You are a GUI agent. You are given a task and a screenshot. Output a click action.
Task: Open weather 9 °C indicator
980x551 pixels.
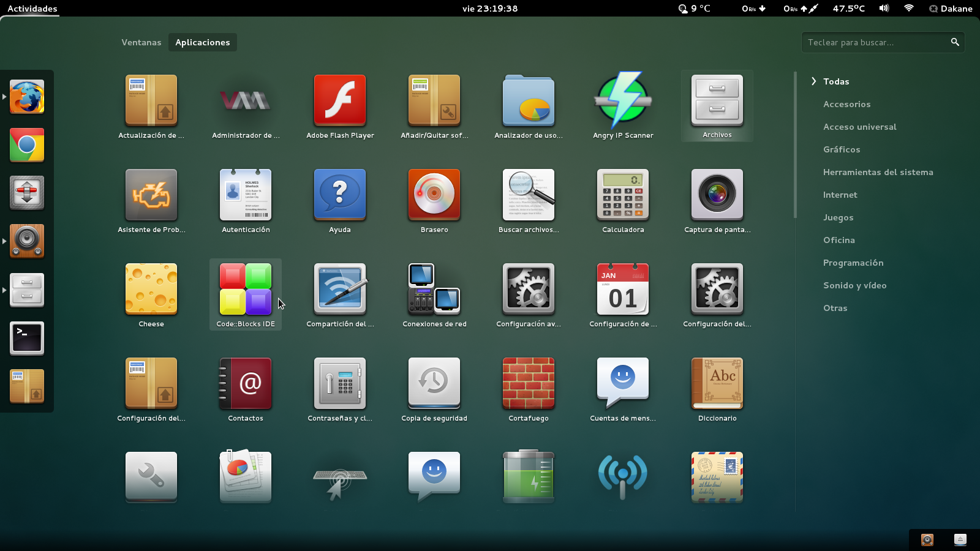[x=695, y=9]
